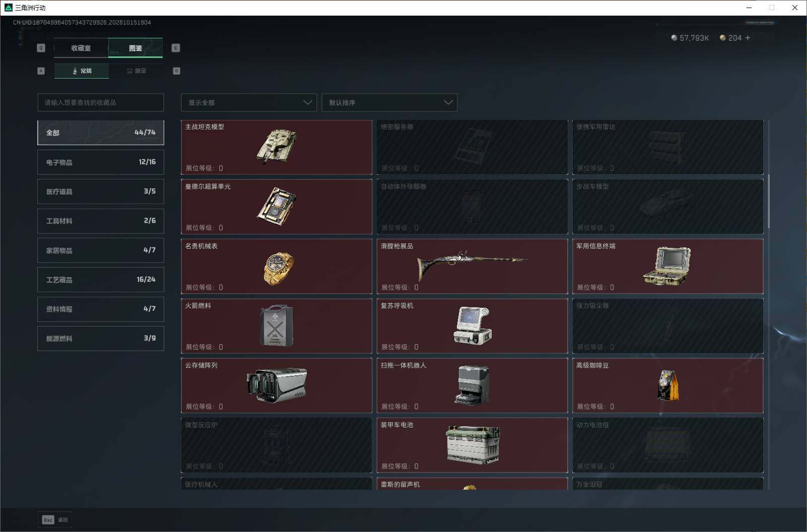This screenshot has height=532, width=807.
Task: Select the 全部 category showing 44/74
Action: click(x=101, y=132)
